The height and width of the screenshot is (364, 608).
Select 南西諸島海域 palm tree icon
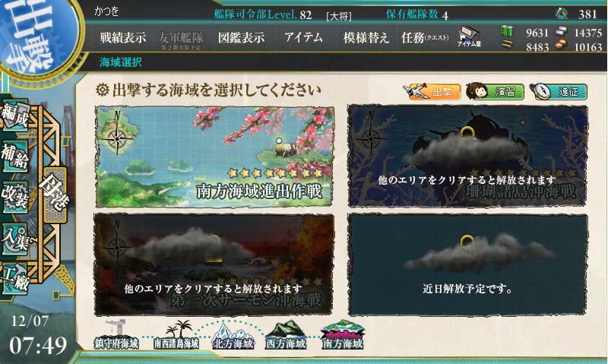coord(176,335)
